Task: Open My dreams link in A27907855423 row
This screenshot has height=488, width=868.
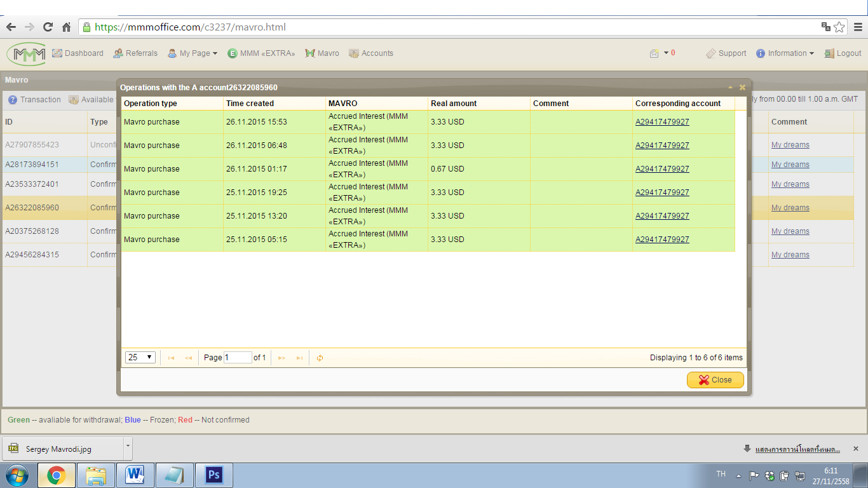Action: pos(790,145)
